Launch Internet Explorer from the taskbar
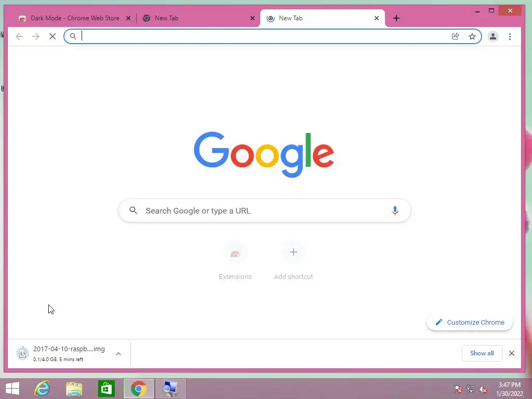The height and width of the screenshot is (399, 532). coord(42,389)
